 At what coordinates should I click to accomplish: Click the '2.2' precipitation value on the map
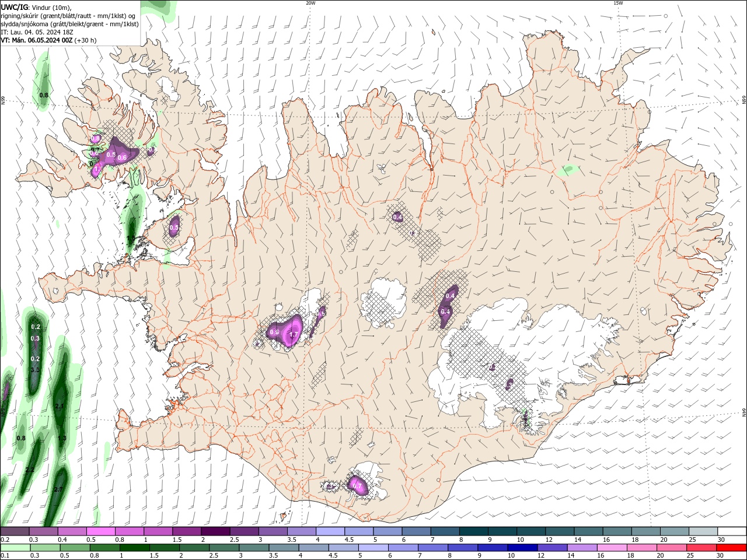click(x=30, y=470)
